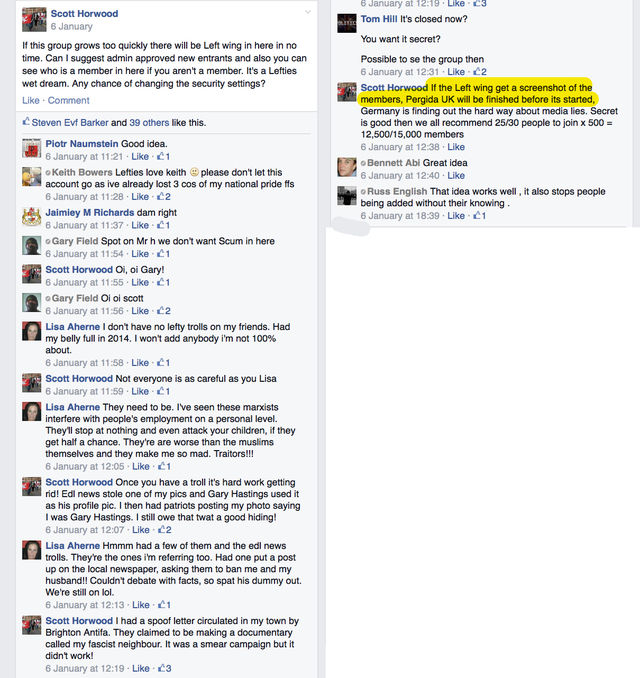
Task: Open the post options chevron on Scott Horwood's post
Action: (307, 12)
